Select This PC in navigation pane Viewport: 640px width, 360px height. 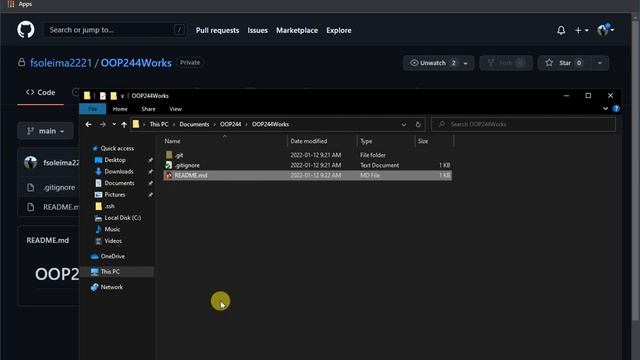tap(117, 272)
